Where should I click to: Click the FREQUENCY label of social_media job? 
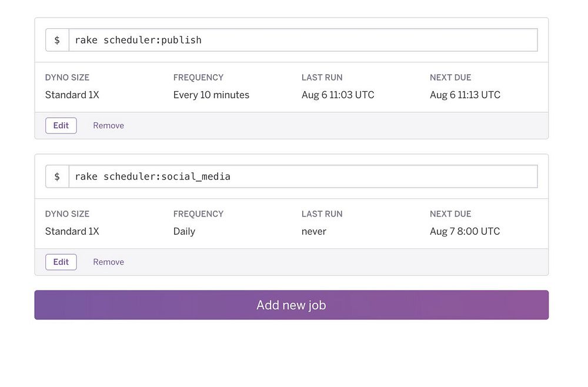click(198, 213)
